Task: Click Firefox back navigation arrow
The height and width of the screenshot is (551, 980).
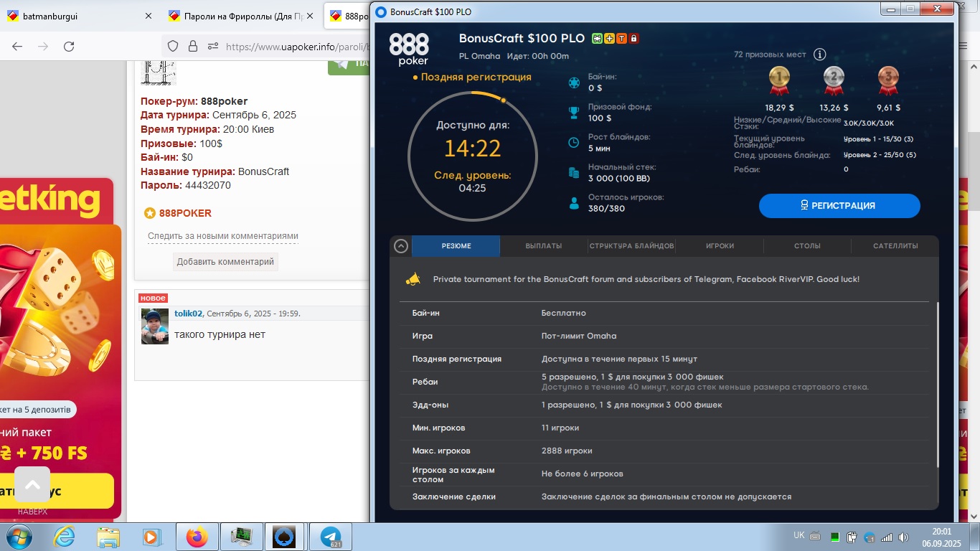Action: click(x=17, y=46)
